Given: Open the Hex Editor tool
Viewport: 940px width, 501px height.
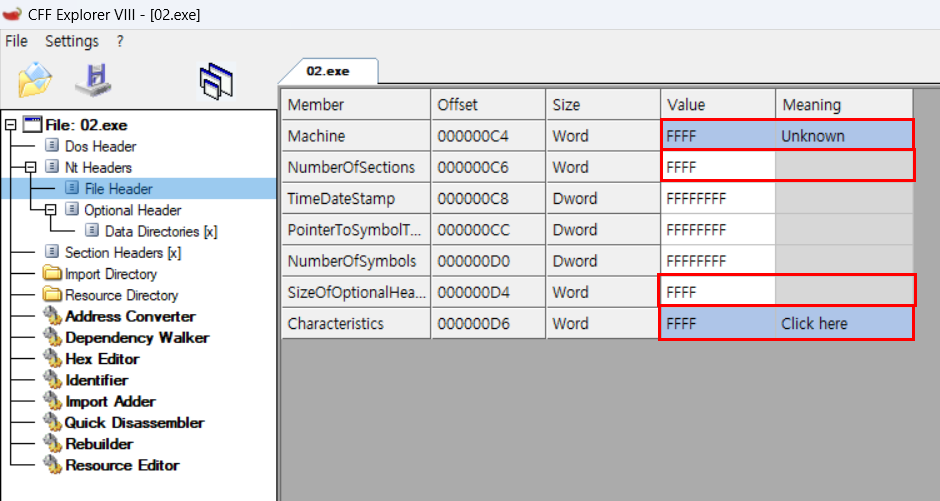Looking at the screenshot, I should [102, 359].
